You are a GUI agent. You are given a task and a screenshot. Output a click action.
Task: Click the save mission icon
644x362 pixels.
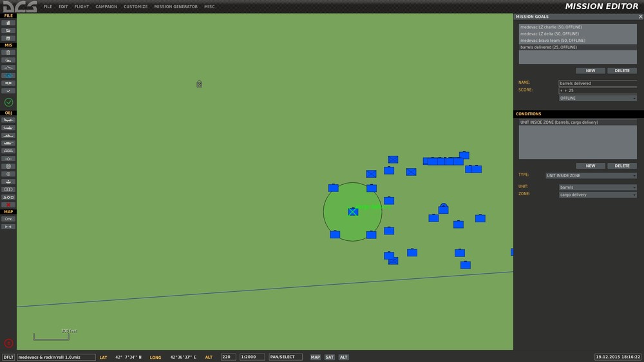[8, 38]
